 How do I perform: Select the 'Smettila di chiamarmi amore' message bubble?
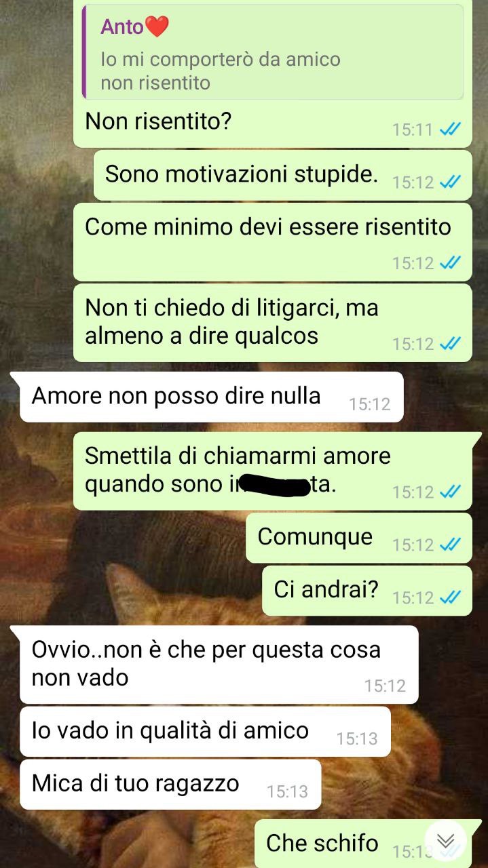click(x=273, y=471)
